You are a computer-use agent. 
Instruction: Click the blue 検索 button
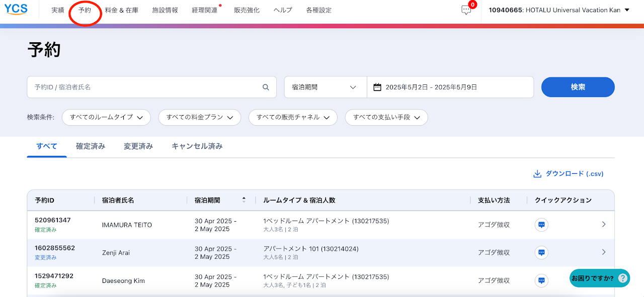click(x=578, y=87)
